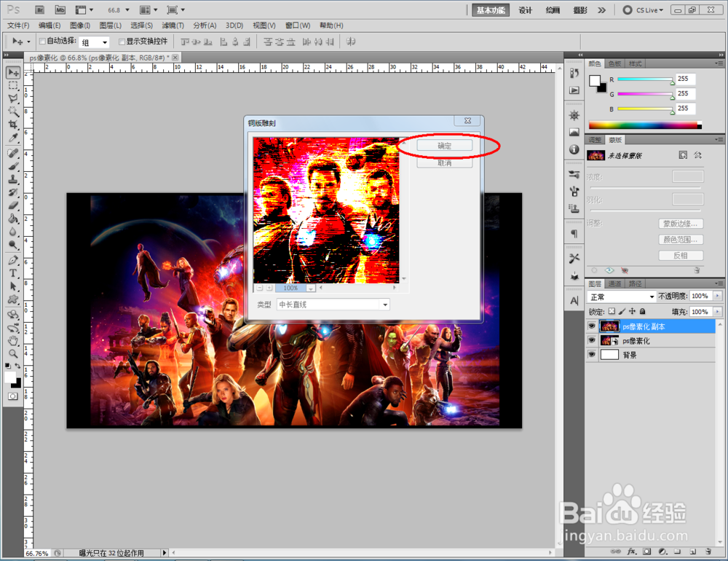Click the 蒙版边缘... button
728x561 pixels.
680,224
